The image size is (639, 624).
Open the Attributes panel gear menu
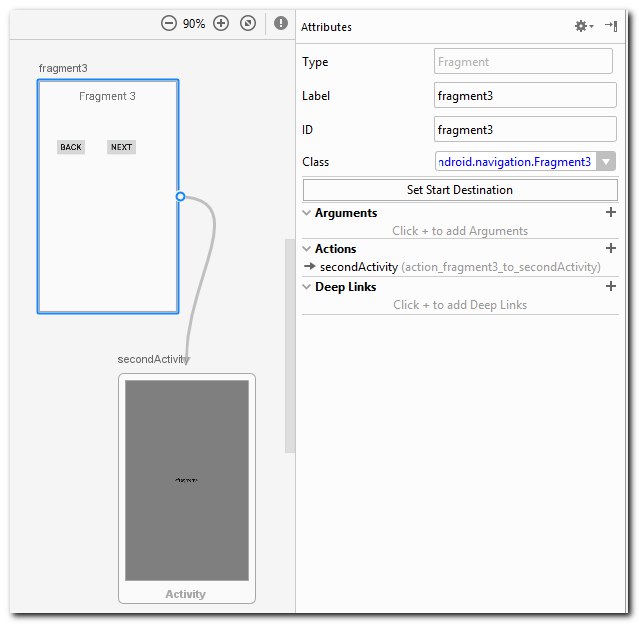(584, 26)
